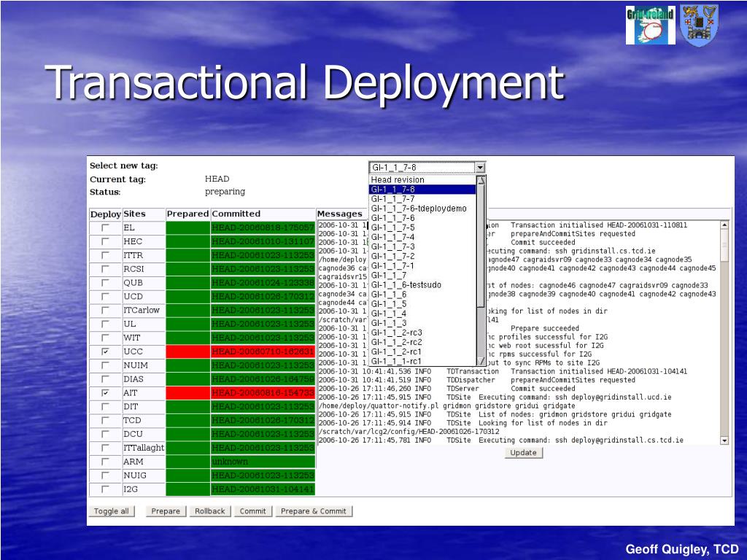Select tag GI-1_1_2-rc3
This screenshot has width=747, height=560.
click(x=422, y=332)
